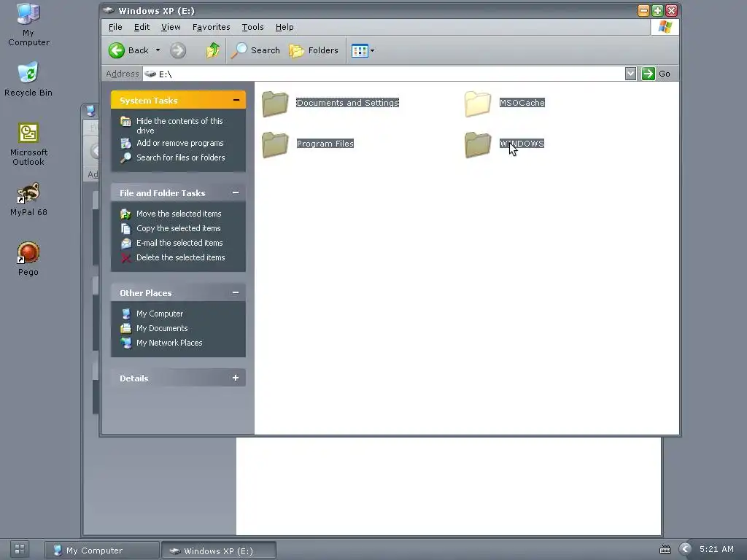Expand the address bar dropdown list
This screenshot has width=747, height=560.
coord(630,74)
